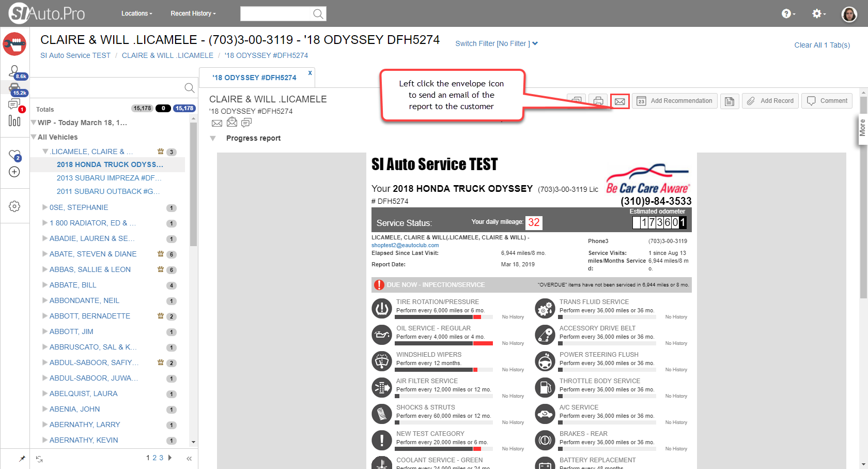The image size is (868, 469).
Task: Collapse the WIP - Today March 18 group
Action: [34, 123]
